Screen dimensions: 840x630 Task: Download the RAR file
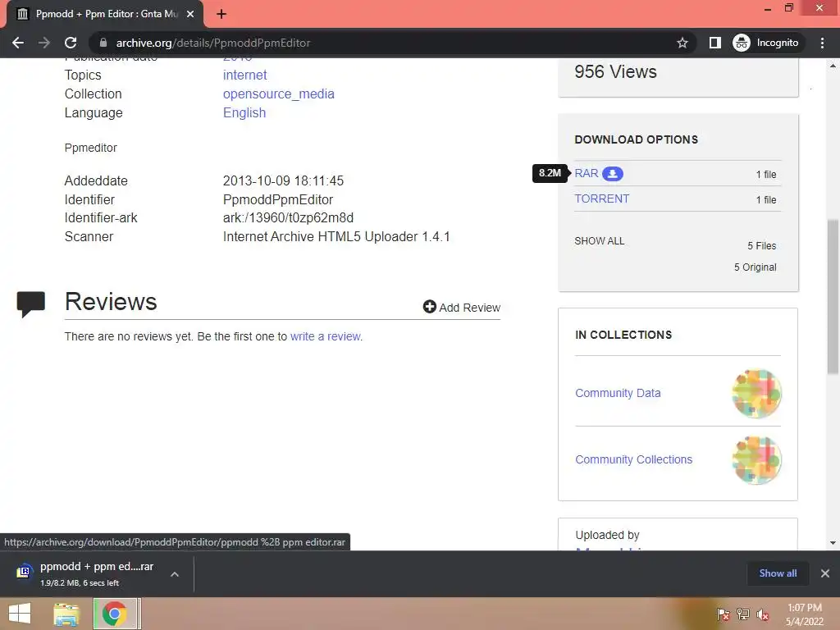(586, 174)
